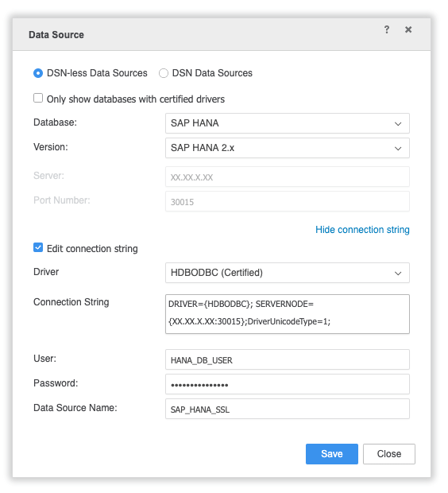The width and height of the screenshot is (448, 493).
Task: Click into the Connection String text area
Action: tap(287, 314)
